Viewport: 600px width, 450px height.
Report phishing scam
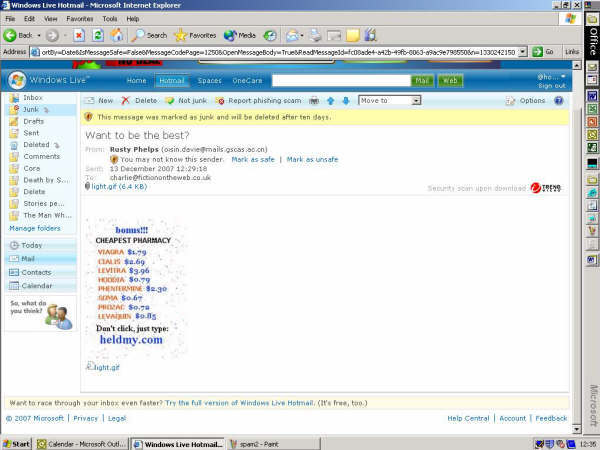coord(258,101)
